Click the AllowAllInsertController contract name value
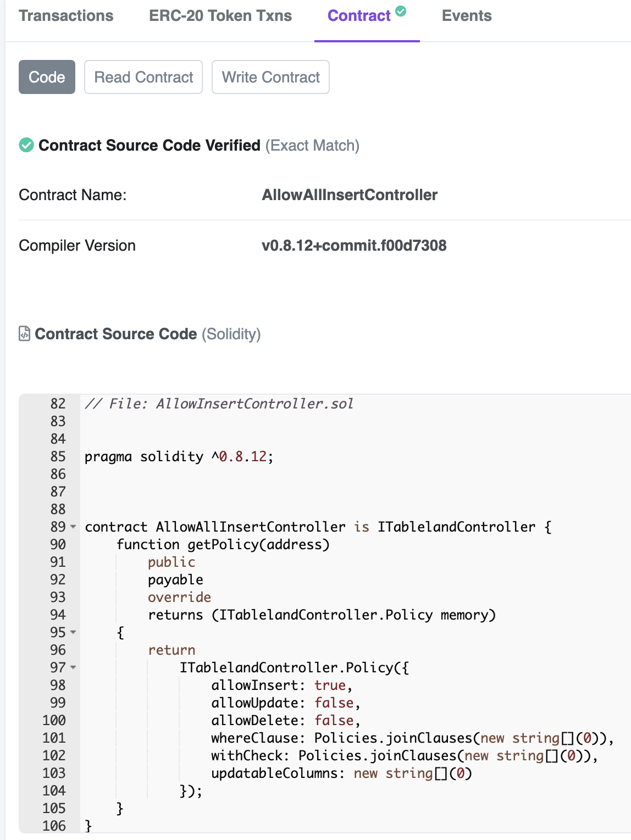Viewport: 631px width, 840px height. click(x=350, y=195)
